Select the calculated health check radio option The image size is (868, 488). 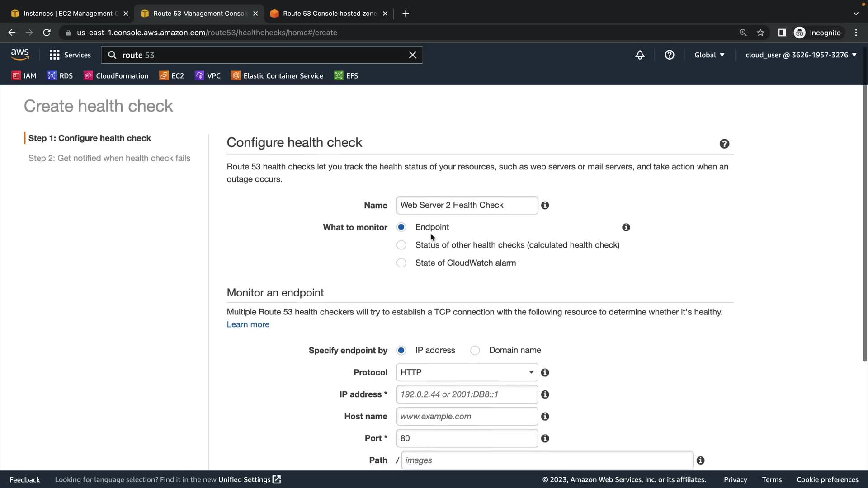[x=401, y=245]
